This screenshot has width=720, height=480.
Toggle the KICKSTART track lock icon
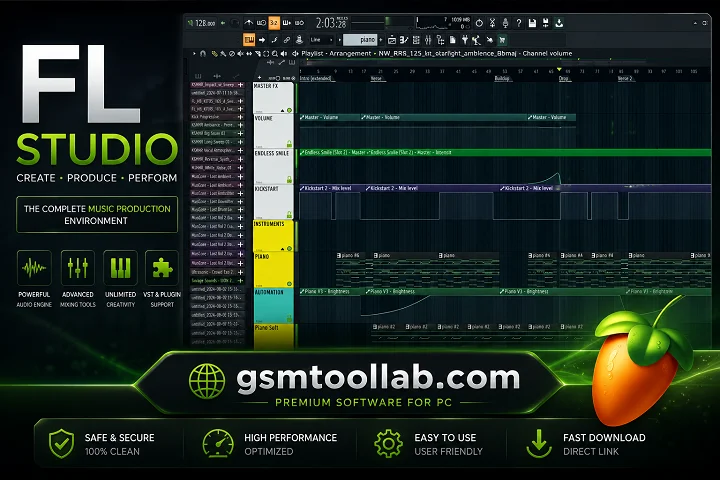coord(289,215)
